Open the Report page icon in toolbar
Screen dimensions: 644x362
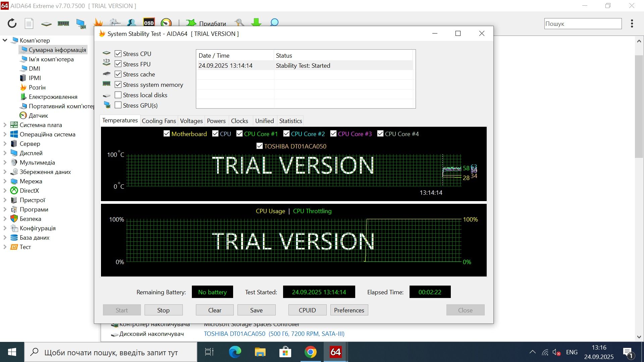click(29, 23)
